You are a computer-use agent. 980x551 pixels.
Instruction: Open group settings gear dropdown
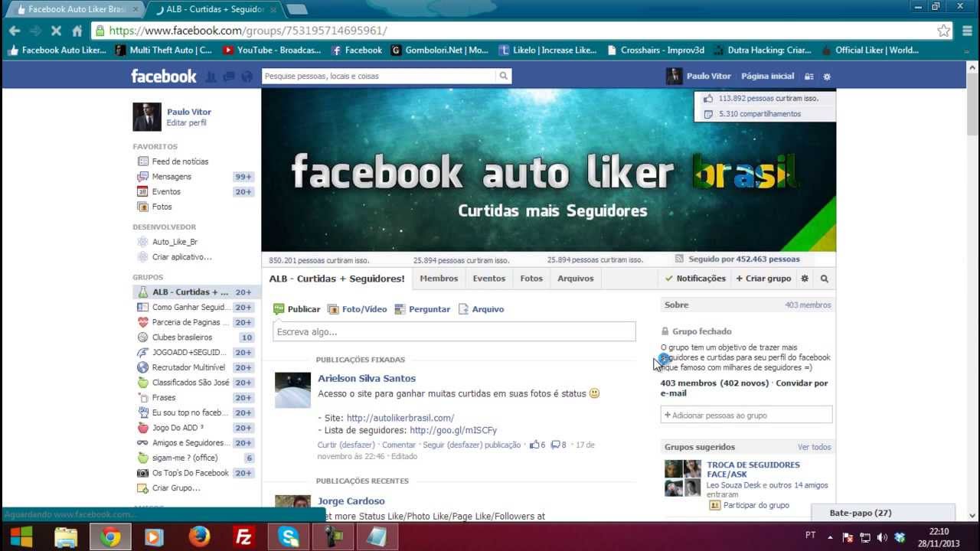(805, 279)
